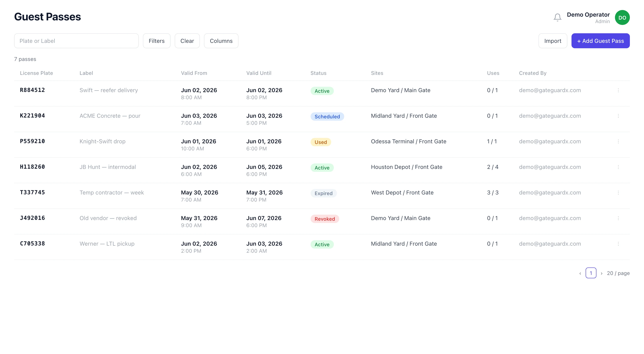Open the Filters panel

click(156, 41)
